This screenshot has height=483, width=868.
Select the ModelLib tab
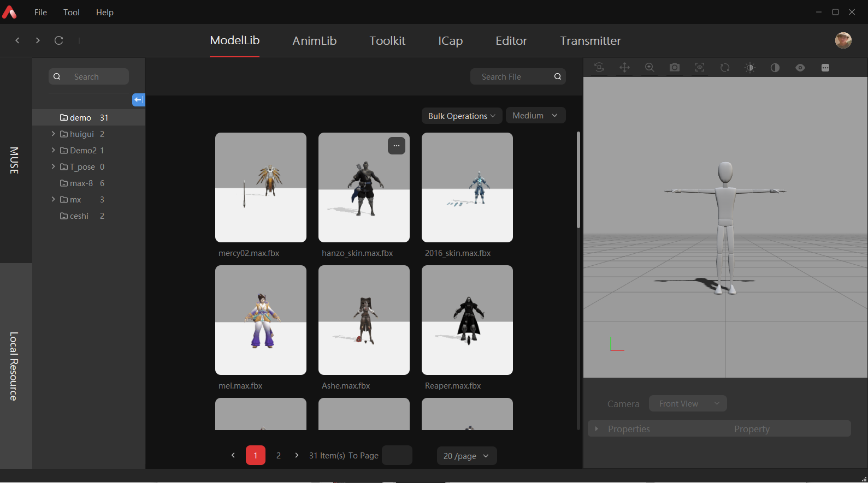tap(235, 40)
